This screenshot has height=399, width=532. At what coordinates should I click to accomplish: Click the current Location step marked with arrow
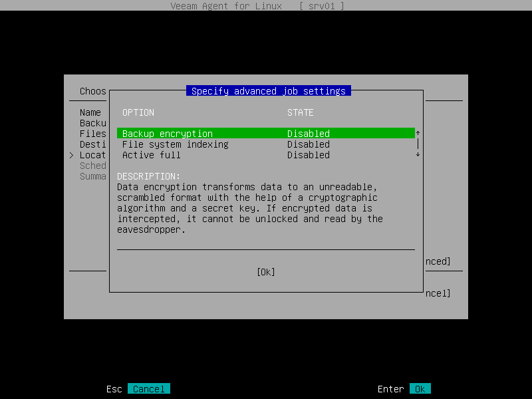click(92, 155)
